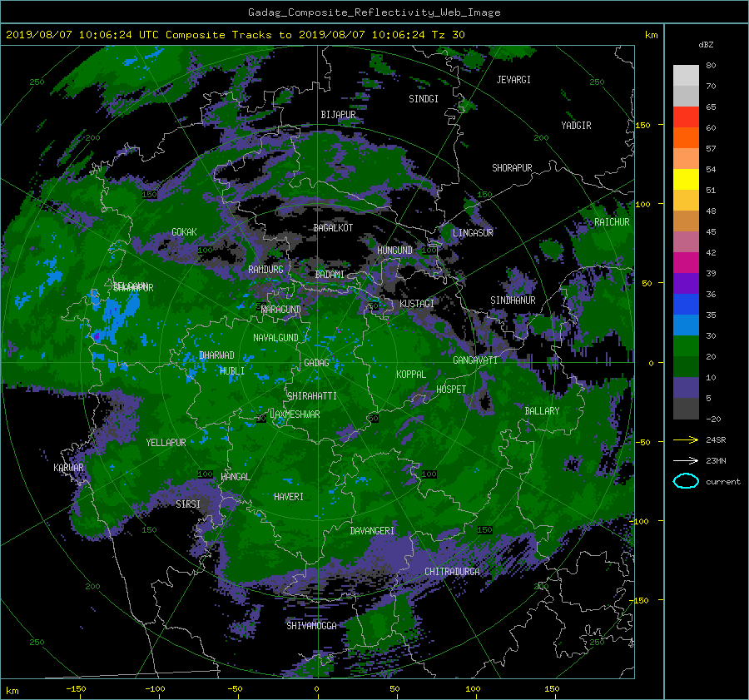
Task: Click the KARWAR city label
Action: click(x=68, y=468)
